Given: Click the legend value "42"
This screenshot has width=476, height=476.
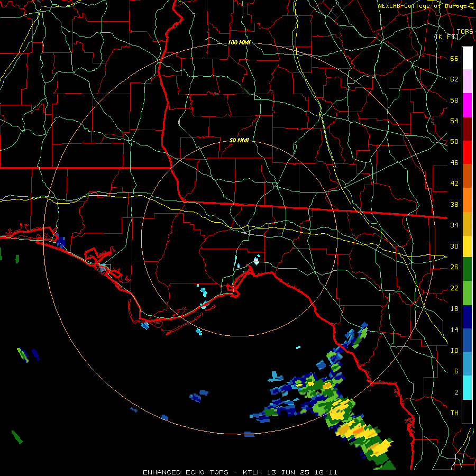Looking at the screenshot, I should click(454, 184).
